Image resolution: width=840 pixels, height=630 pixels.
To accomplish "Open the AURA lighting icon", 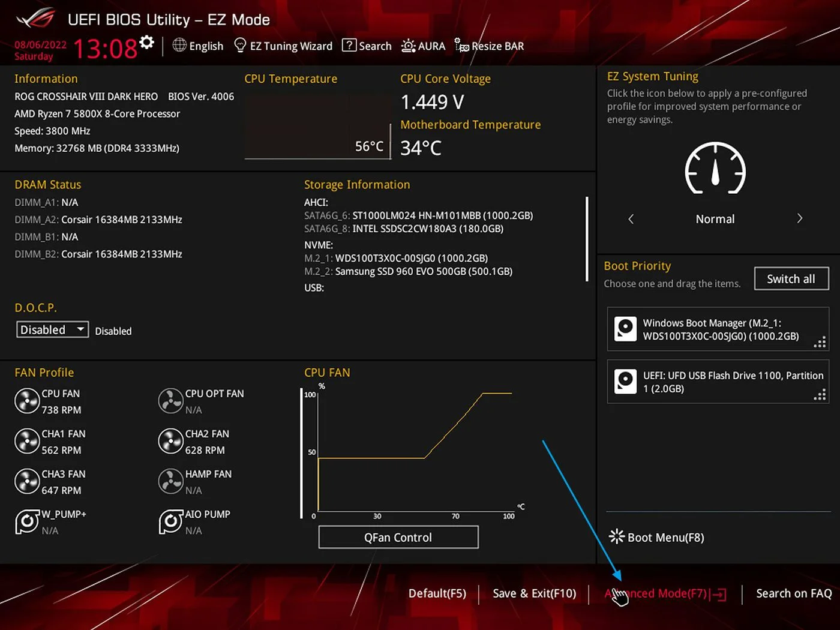I will (x=409, y=46).
